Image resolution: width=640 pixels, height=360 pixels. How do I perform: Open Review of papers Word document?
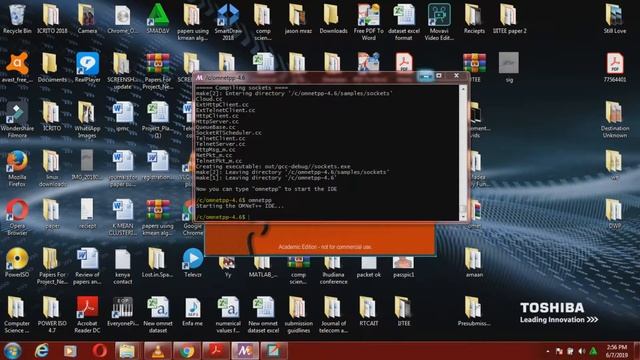tap(87, 266)
